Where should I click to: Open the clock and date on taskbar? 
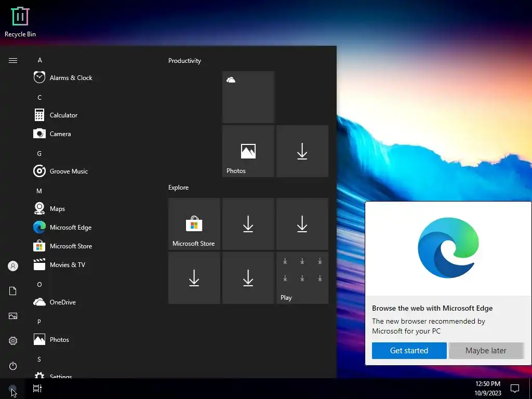(487, 389)
